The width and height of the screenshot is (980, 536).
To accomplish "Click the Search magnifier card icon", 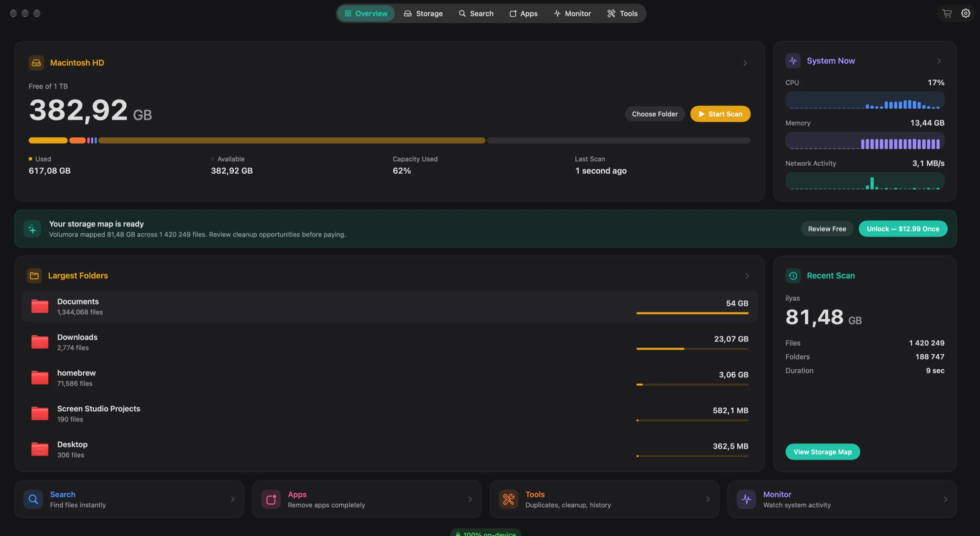I will [33, 499].
